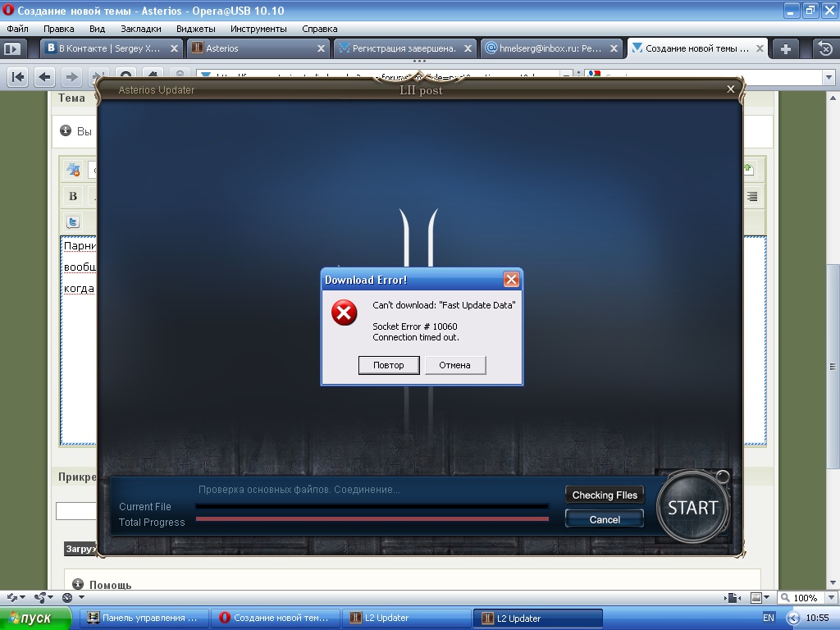Image resolution: width=840 pixels, height=630 pixels.
Task: Click the Twitter icon in forum editor
Action: pyautogui.click(x=73, y=221)
